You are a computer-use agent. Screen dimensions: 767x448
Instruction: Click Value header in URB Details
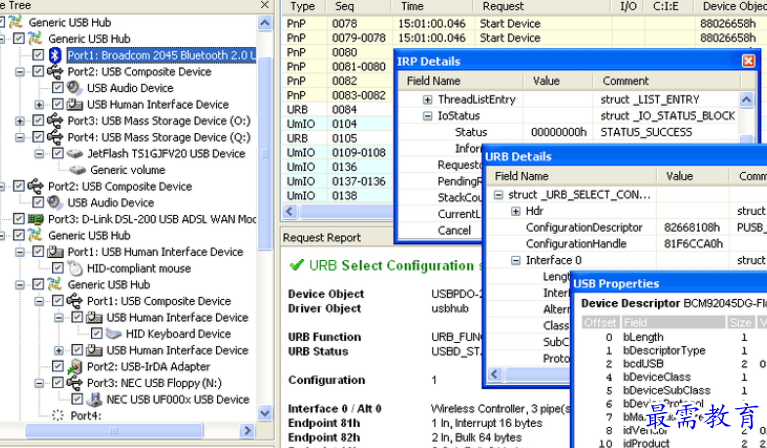pos(692,176)
